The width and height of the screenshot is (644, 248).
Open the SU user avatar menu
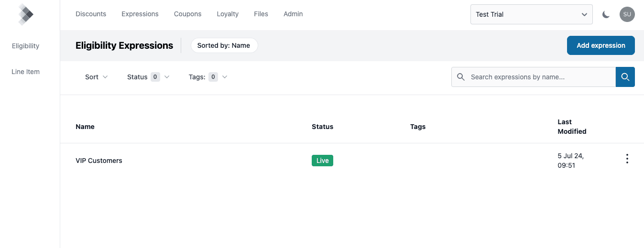tap(627, 14)
